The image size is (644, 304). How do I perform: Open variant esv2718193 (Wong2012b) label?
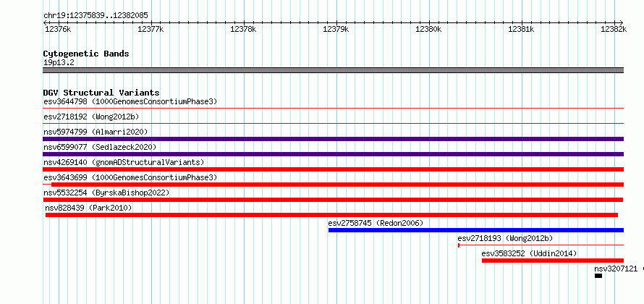click(505, 239)
